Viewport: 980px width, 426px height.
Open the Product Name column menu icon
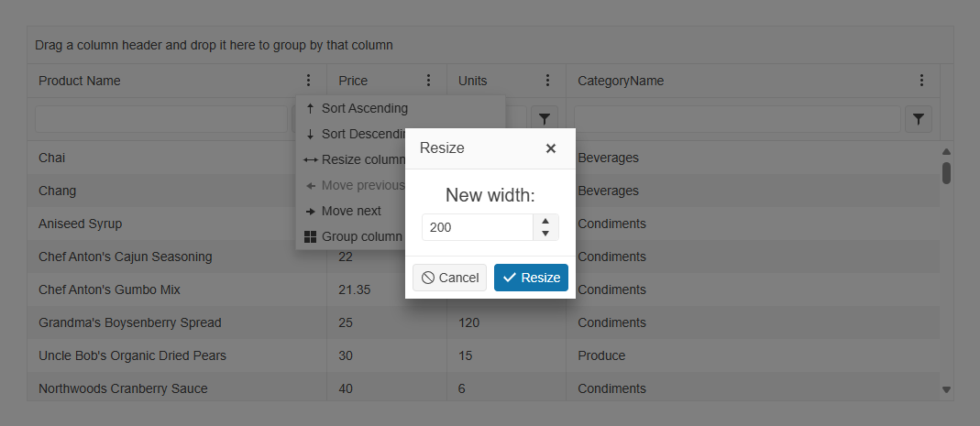[309, 81]
